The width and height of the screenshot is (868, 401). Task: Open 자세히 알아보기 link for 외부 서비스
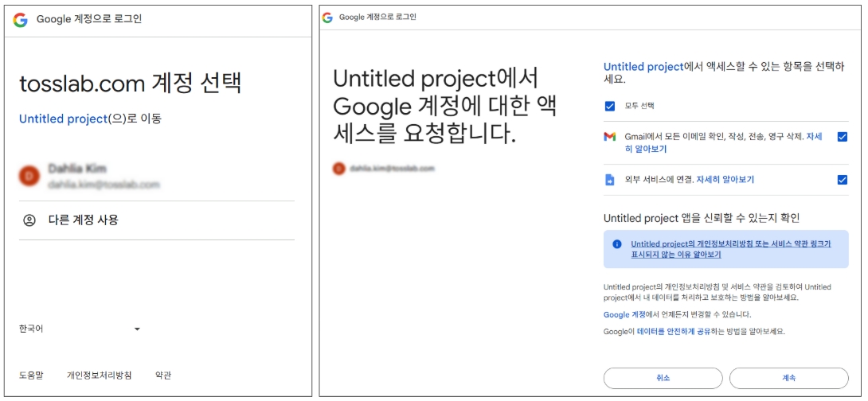725,180
